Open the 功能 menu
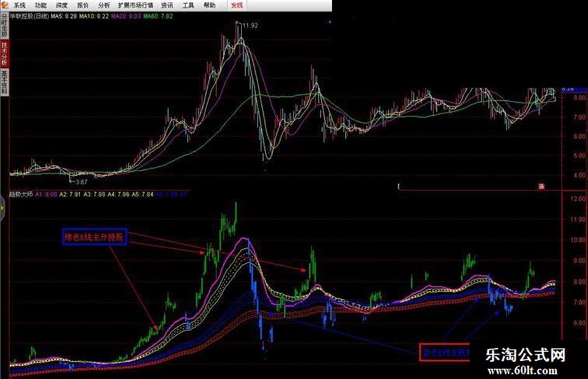 pos(40,5)
